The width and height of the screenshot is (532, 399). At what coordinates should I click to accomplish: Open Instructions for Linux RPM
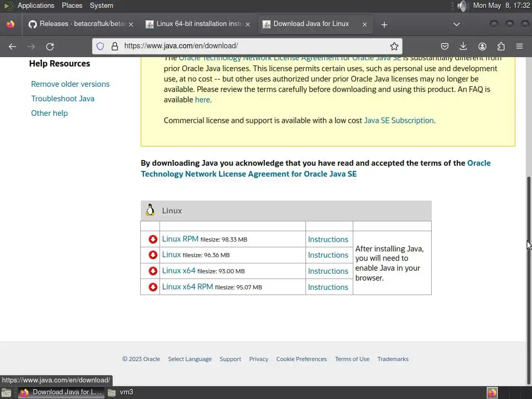(x=328, y=239)
